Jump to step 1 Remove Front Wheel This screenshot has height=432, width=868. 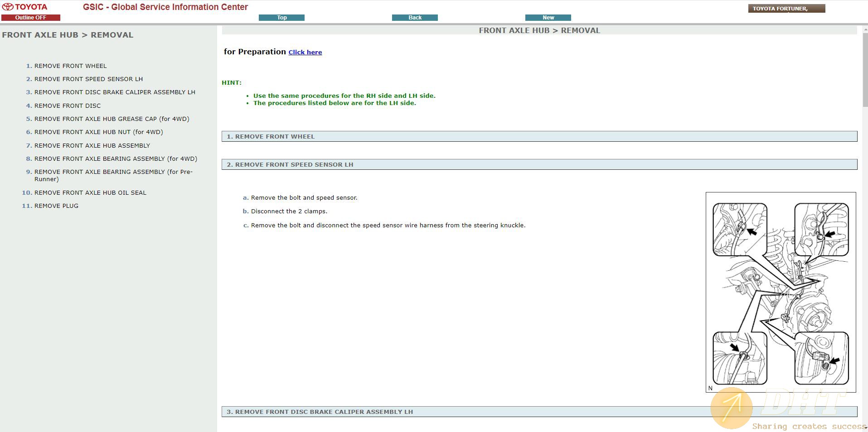coord(71,66)
